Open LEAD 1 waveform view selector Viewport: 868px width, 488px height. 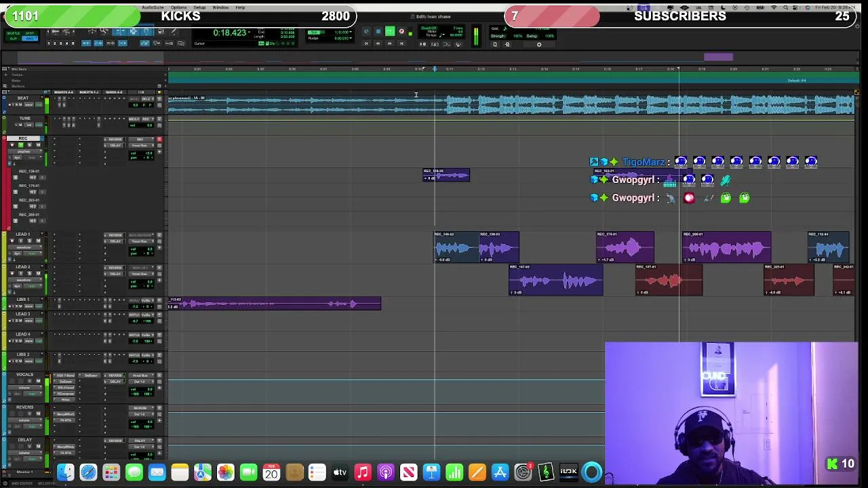[x=25, y=247]
